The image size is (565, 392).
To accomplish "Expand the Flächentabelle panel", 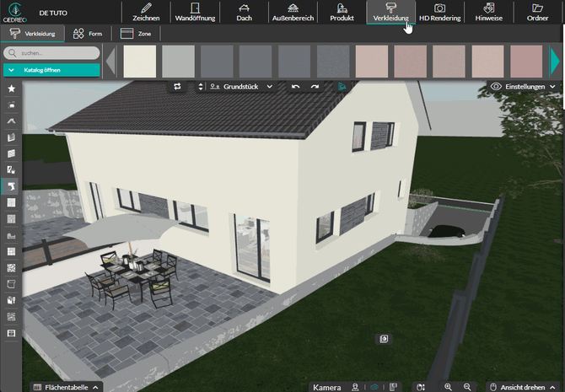I will click(67, 386).
